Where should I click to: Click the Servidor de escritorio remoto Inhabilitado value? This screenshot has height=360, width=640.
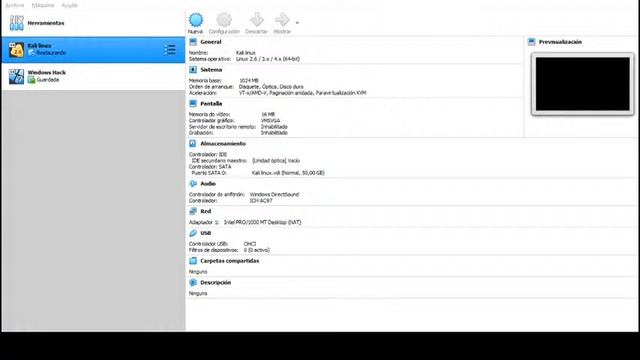[x=274, y=127]
